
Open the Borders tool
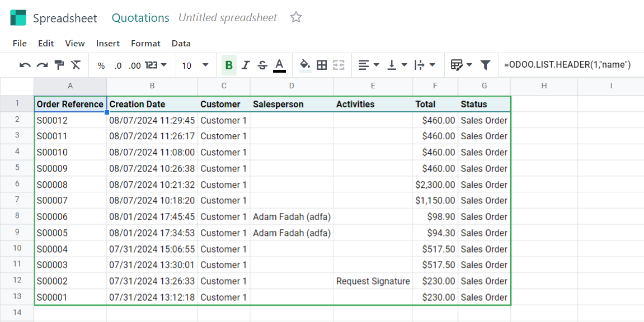(x=322, y=65)
